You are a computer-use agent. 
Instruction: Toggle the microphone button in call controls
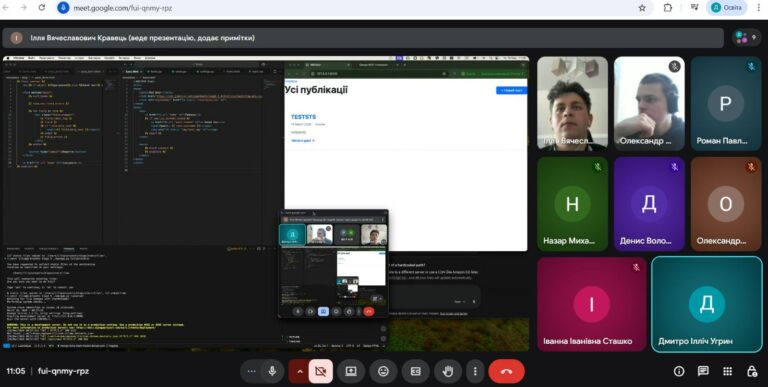[272, 371]
